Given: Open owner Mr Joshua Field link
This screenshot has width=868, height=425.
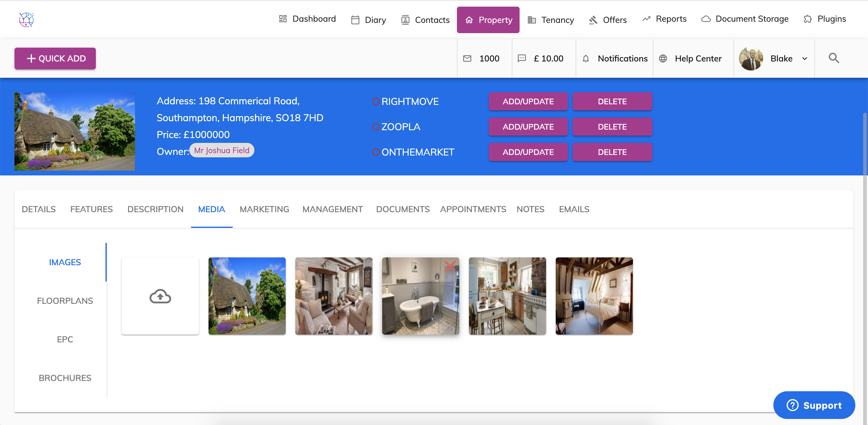Looking at the screenshot, I should pyautogui.click(x=222, y=150).
